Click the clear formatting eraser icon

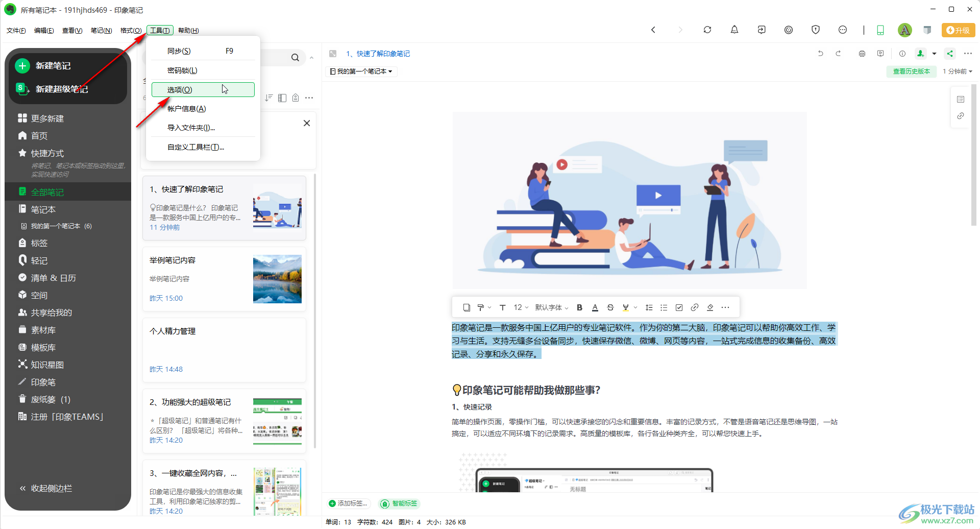710,307
